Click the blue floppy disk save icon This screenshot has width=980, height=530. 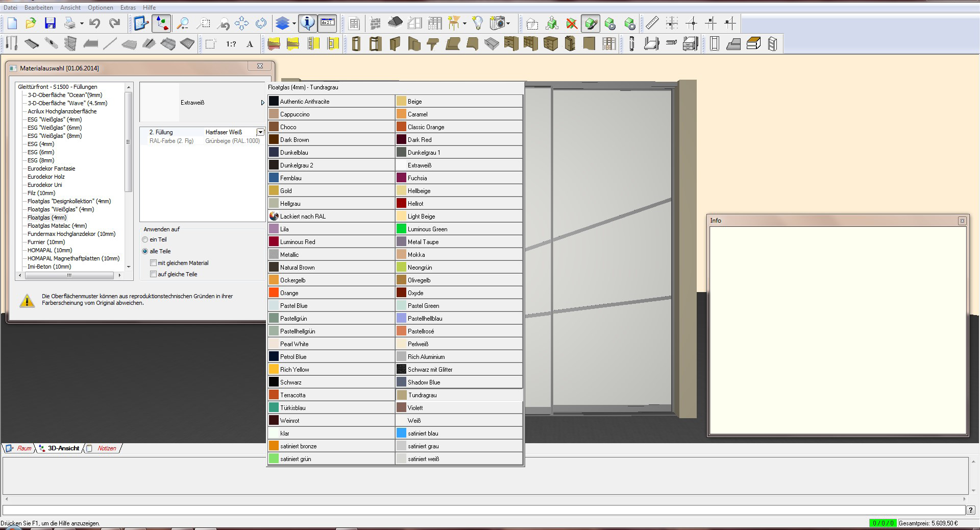(50, 23)
